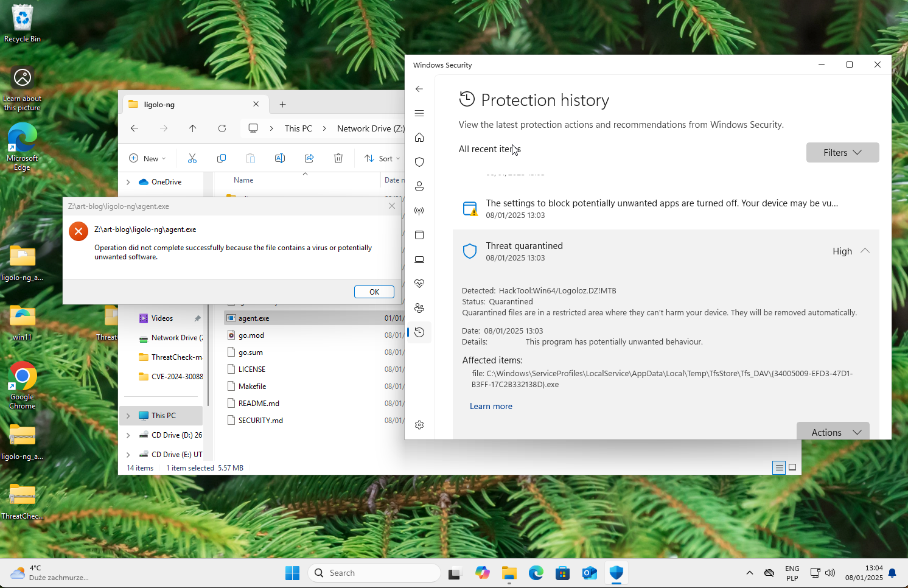
Task: Open Home in Windows Security sidebar
Action: [419, 138]
